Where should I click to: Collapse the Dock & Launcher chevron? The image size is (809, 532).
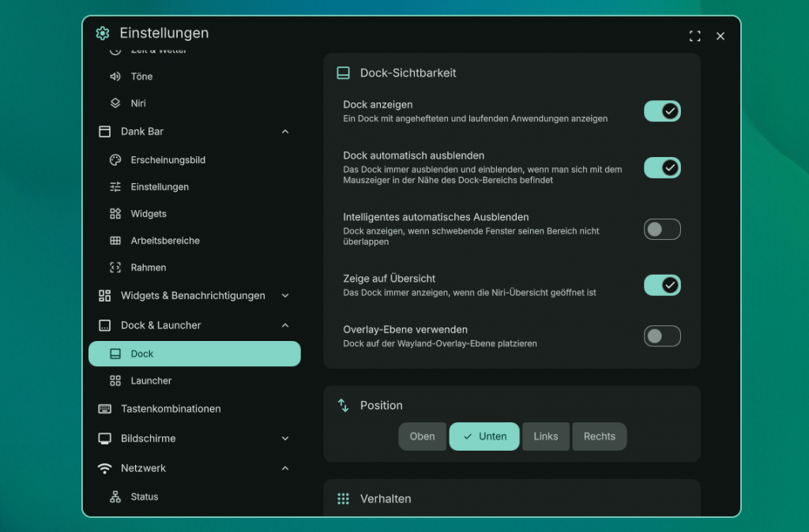coord(285,325)
